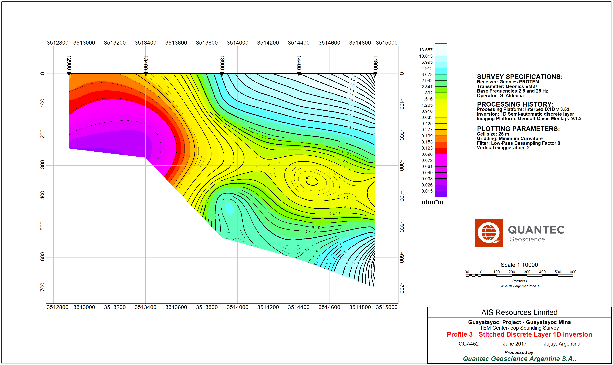Click the ohm-m unit label below the legend
Screen dimensions: 613x365
pyautogui.click(x=432, y=202)
